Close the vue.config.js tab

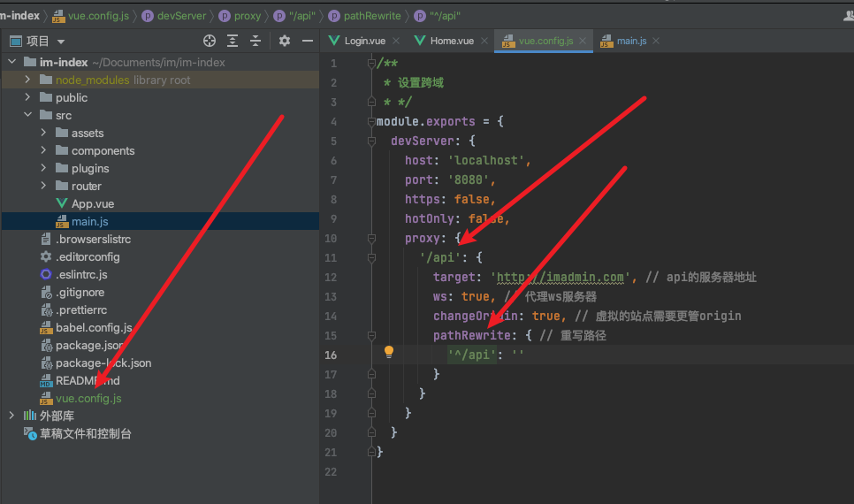[583, 41]
